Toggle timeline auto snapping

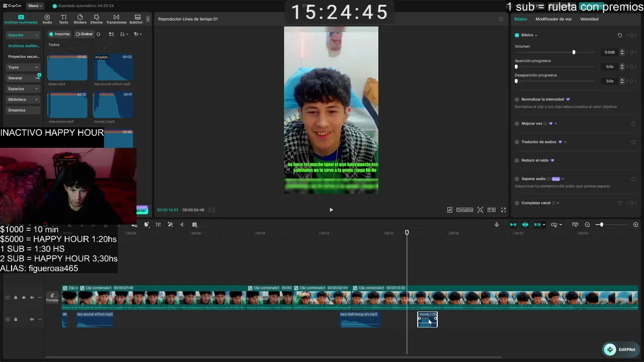[525, 225]
